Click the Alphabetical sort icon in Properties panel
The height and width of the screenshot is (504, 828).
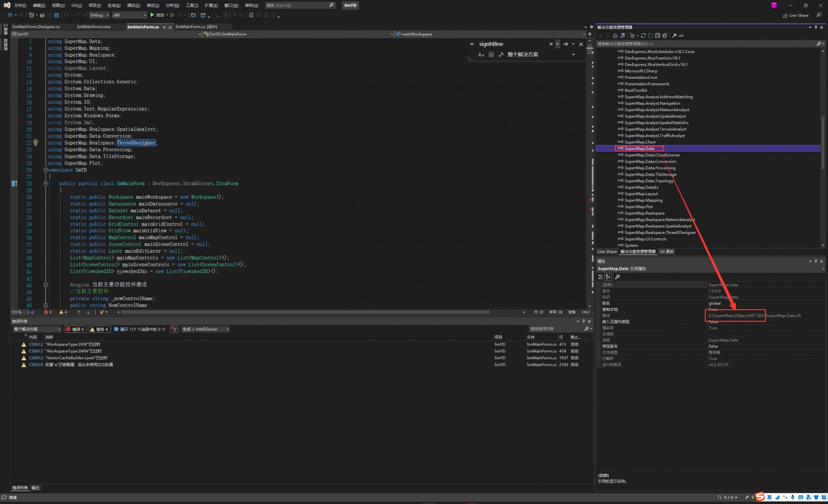click(x=608, y=277)
